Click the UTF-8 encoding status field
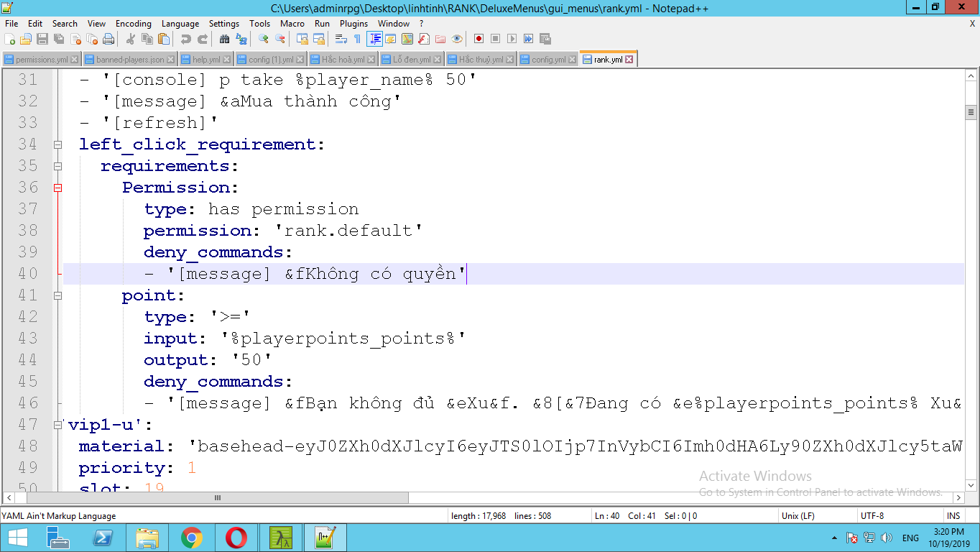Screen dimensions: 980x552 [x=872, y=515]
